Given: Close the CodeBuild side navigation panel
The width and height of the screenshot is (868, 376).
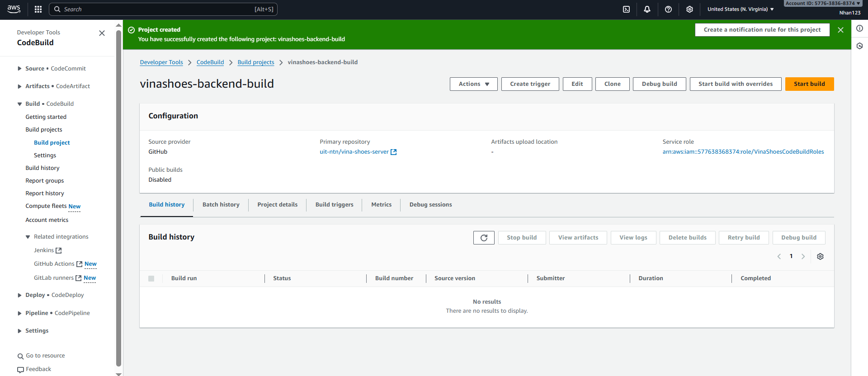Looking at the screenshot, I should pyautogui.click(x=102, y=33).
